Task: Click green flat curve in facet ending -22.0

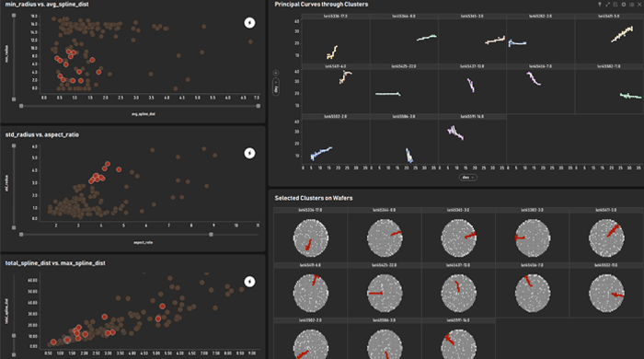Action: (x=387, y=94)
